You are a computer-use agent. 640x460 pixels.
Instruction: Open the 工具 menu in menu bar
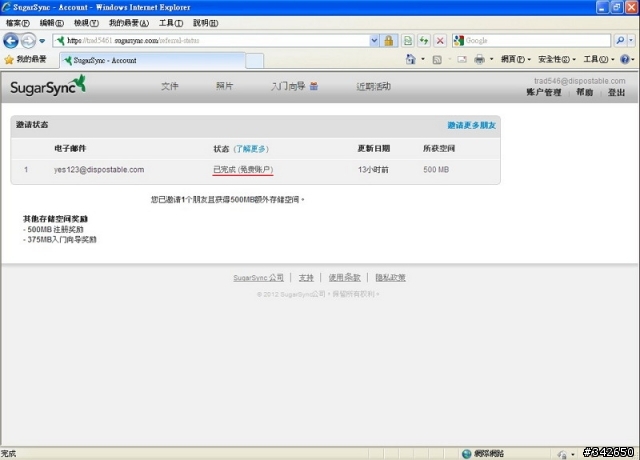[171, 23]
